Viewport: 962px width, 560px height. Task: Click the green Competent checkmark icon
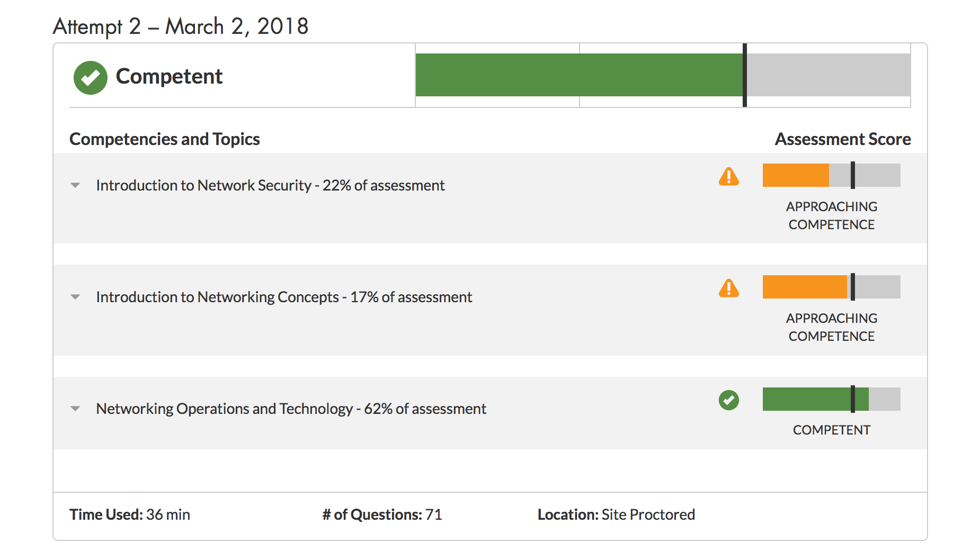pos(90,77)
